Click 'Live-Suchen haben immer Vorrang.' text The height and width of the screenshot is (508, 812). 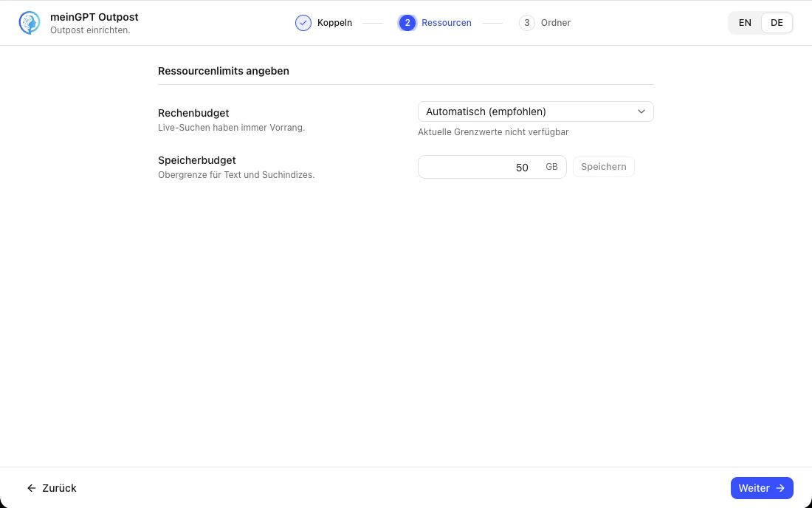(x=232, y=128)
